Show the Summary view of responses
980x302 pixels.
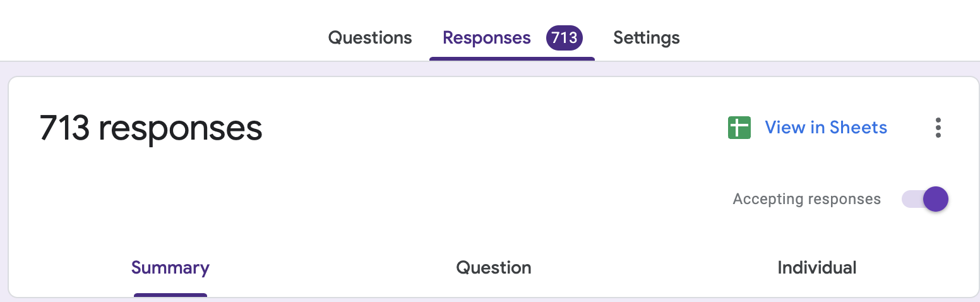170,268
